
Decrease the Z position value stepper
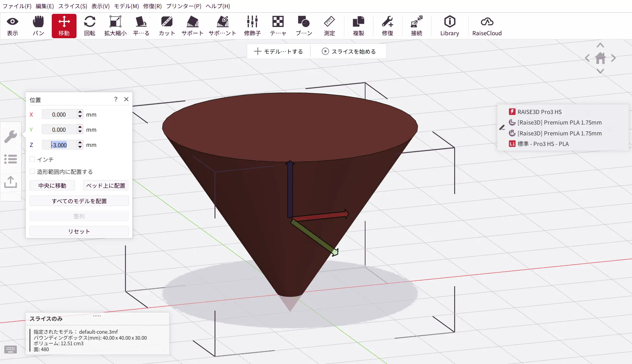pos(80,147)
